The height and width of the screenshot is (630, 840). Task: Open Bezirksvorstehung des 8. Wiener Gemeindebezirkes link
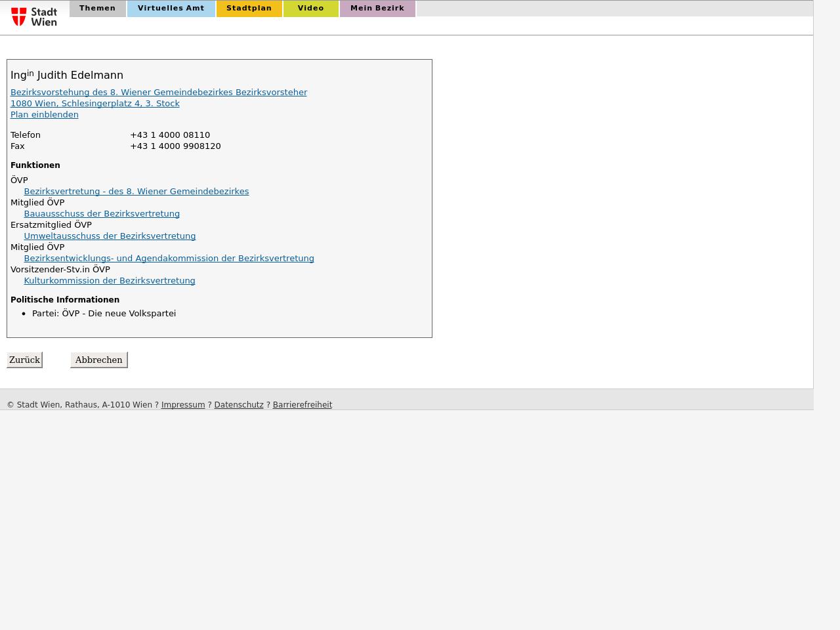tap(158, 93)
